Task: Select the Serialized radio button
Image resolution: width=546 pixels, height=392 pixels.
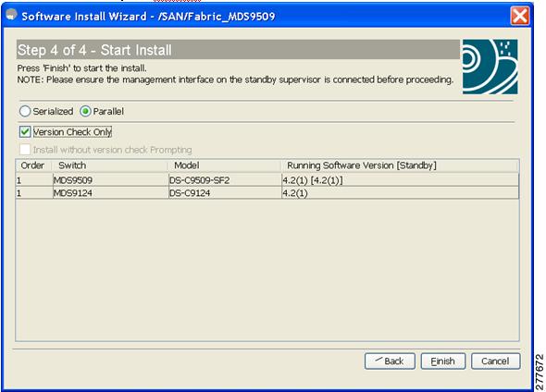Action: [x=25, y=111]
